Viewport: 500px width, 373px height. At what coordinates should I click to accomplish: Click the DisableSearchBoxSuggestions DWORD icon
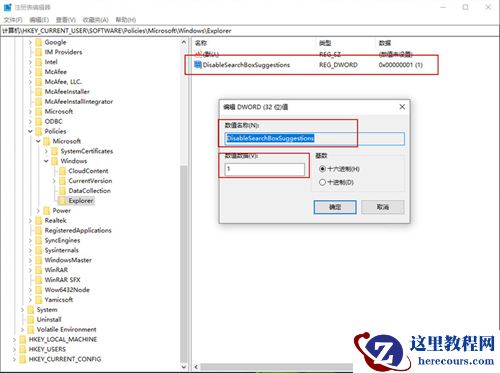(198, 64)
